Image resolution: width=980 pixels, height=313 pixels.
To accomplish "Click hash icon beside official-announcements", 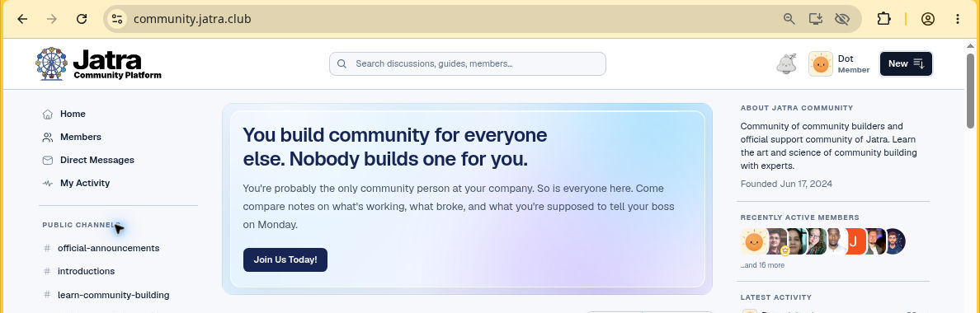I will pos(47,248).
